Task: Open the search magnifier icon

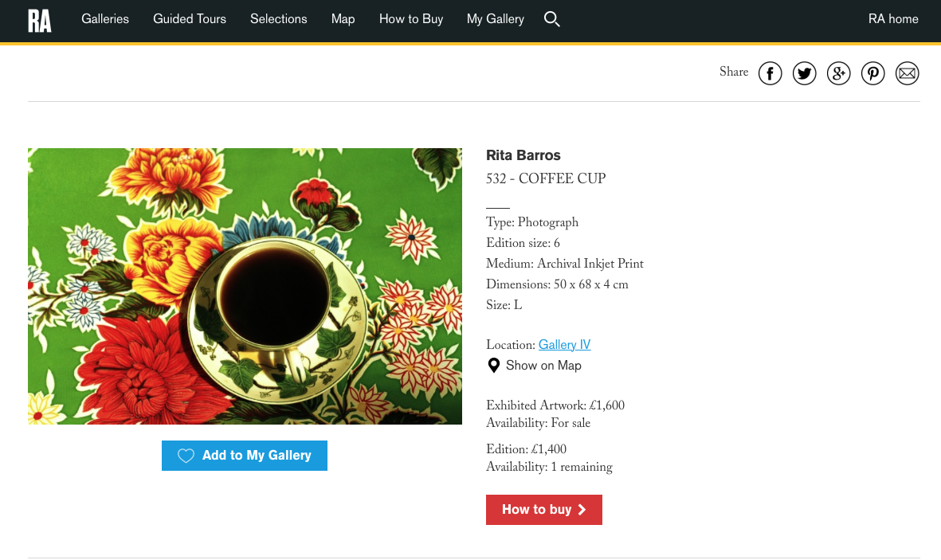Action: (551, 19)
